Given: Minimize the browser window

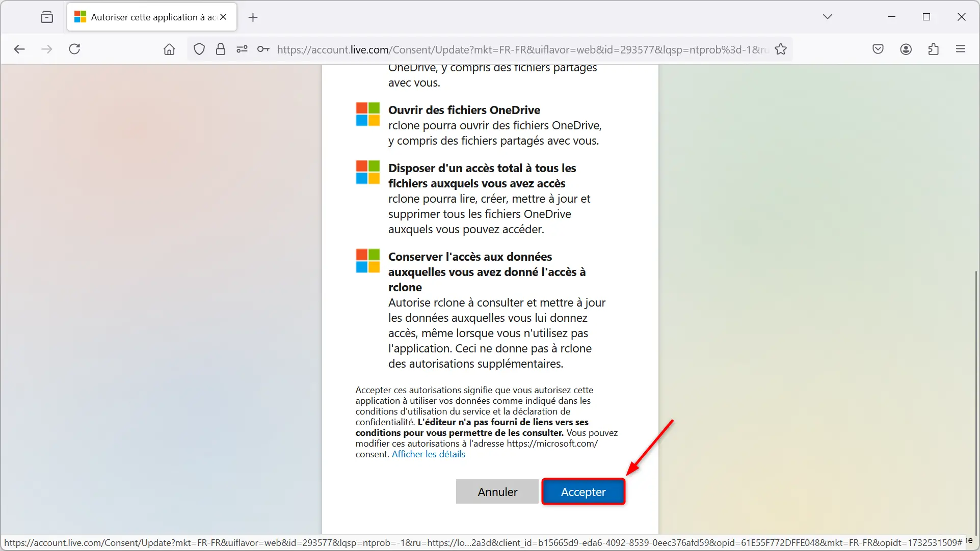Looking at the screenshot, I should tap(891, 17).
